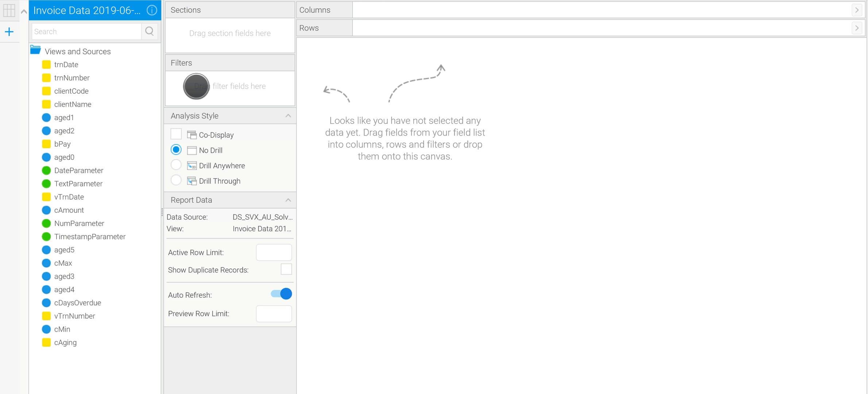The image size is (868, 394).
Task: Click the cMin field name
Action: [62, 329]
